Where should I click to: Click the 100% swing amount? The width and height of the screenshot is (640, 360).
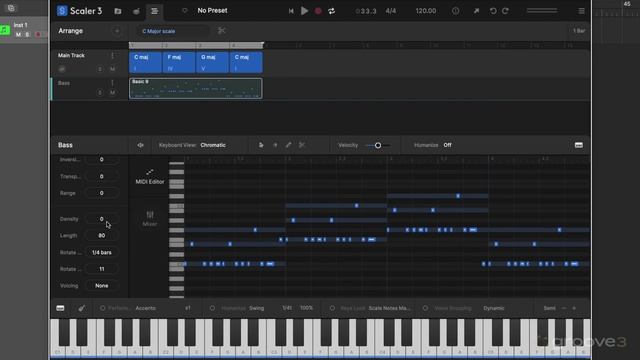click(x=307, y=308)
